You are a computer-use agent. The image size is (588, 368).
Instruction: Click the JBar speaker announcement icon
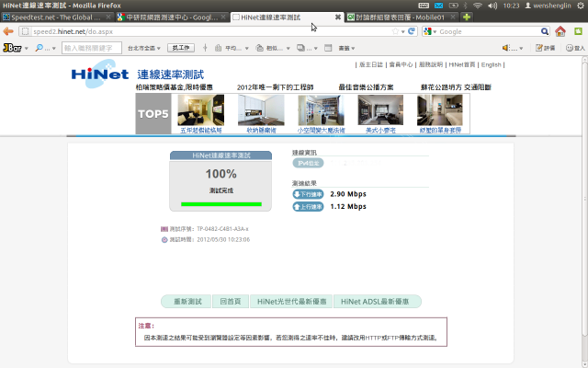(x=505, y=48)
